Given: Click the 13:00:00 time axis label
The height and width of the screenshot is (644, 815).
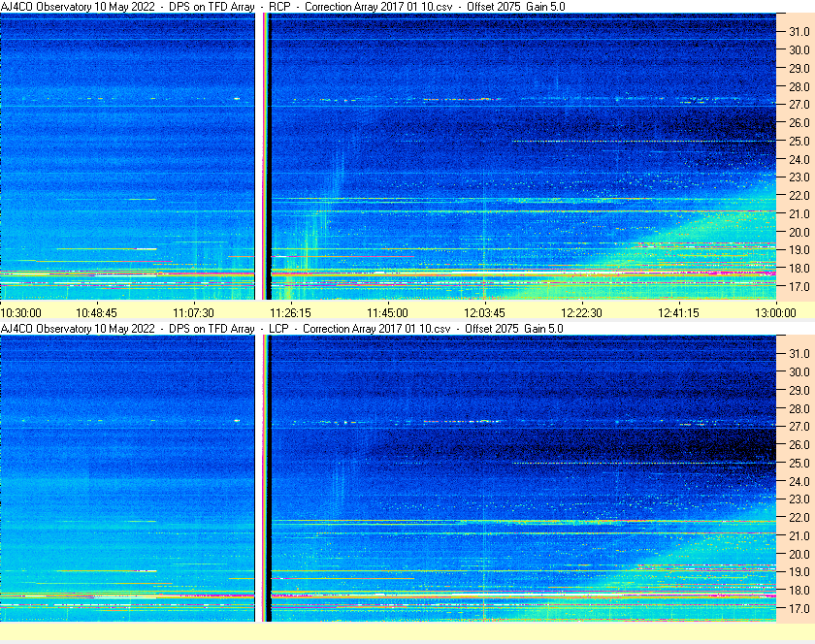Looking at the screenshot, I should coord(775,313).
